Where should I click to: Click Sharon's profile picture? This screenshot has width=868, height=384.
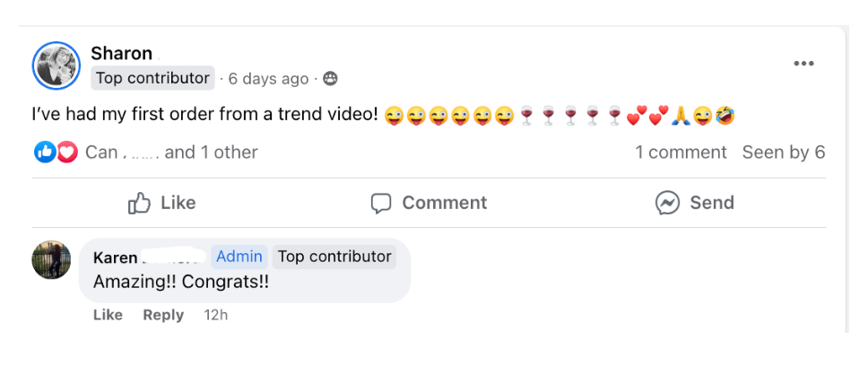[x=56, y=65]
